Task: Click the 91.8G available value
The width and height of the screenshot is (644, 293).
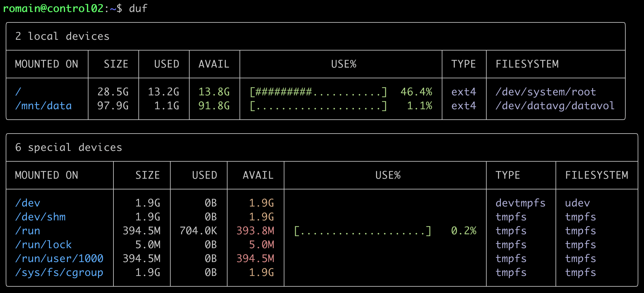Action: click(x=214, y=106)
